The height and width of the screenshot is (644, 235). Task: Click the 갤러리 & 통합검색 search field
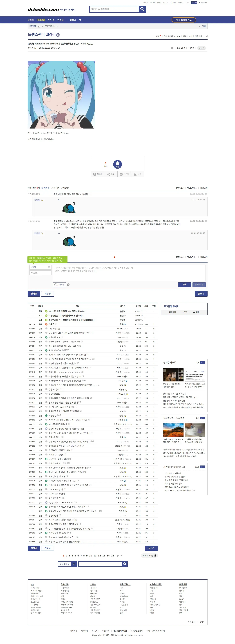[114, 9]
